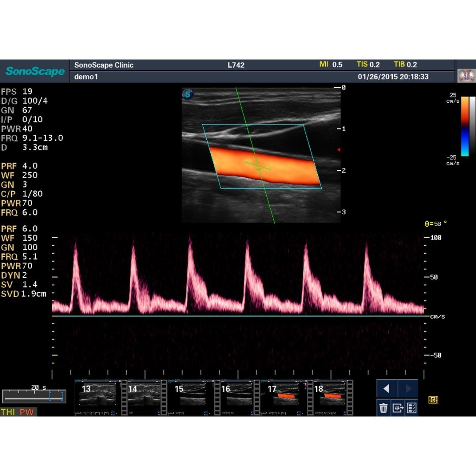Open thumbnail 16

click(237, 397)
